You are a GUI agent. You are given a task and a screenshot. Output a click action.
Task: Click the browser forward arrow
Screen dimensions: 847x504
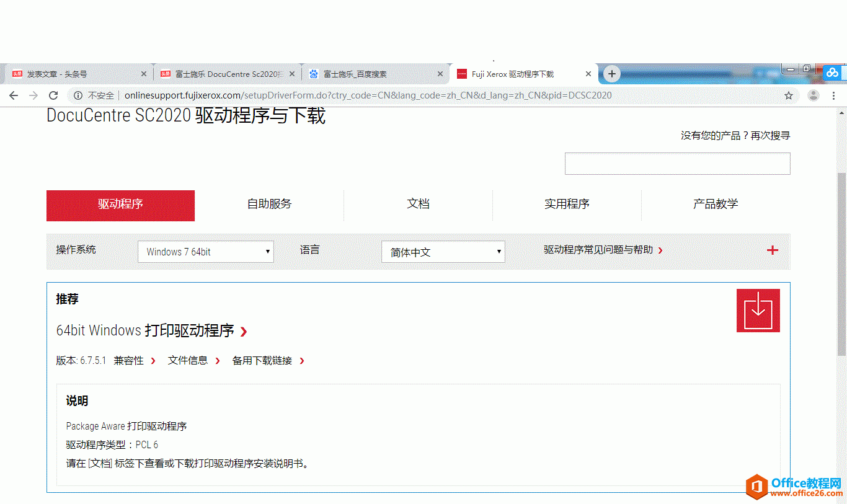[x=33, y=95]
